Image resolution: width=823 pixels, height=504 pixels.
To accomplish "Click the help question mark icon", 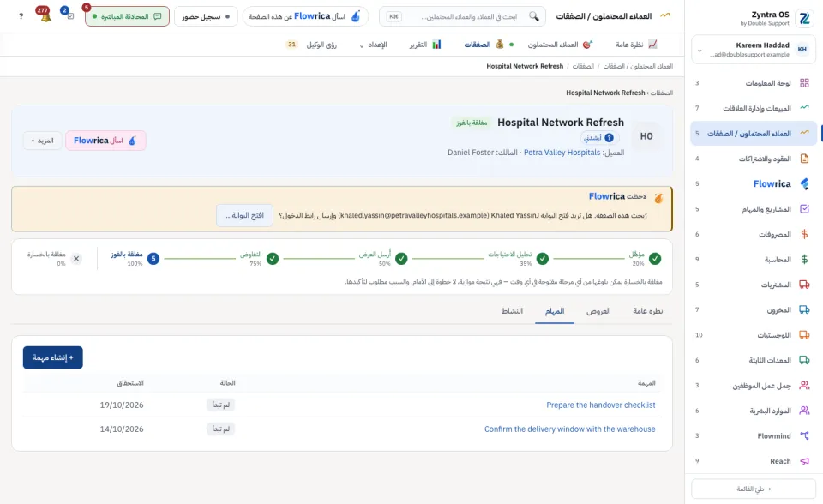I will pos(21,16).
